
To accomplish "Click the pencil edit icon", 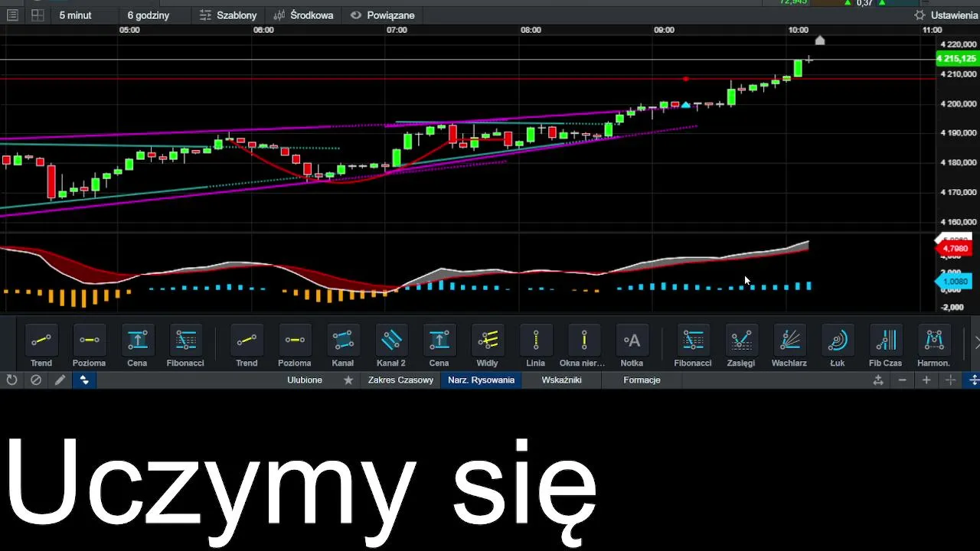I will [60, 380].
